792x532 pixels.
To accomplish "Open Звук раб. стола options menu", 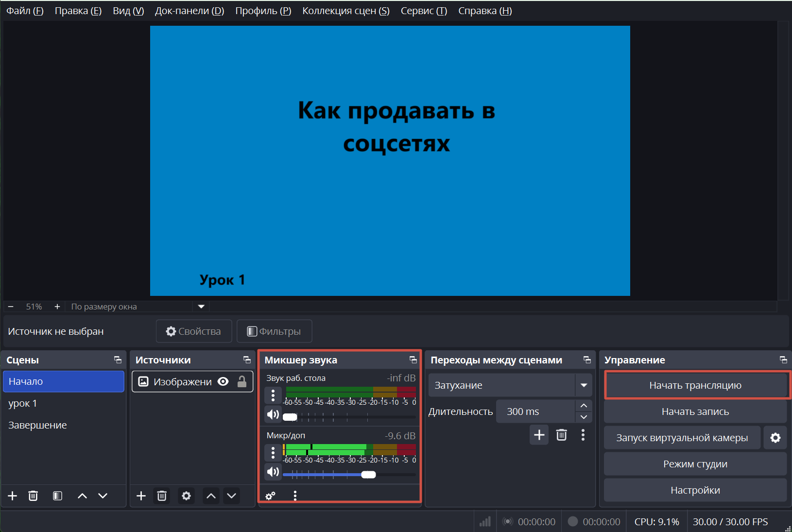I will coord(273,395).
